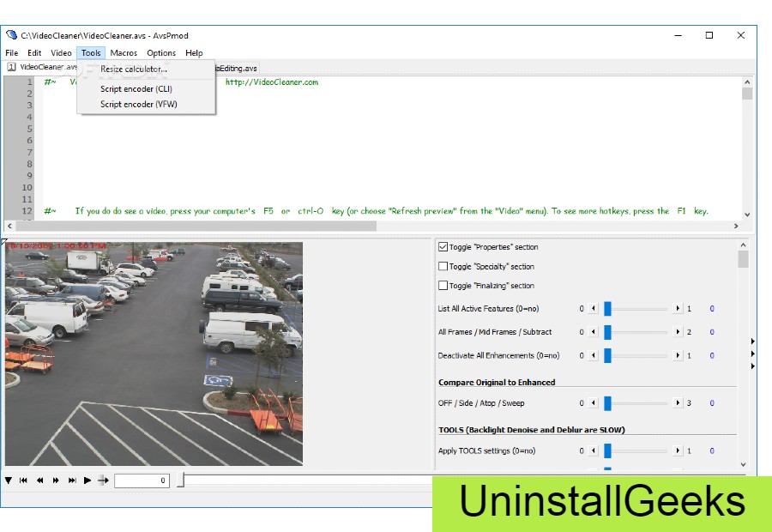Decrease OFF / Side / Atop / Sweep left arrow
The height and width of the screenshot is (532, 772).
[594, 403]
